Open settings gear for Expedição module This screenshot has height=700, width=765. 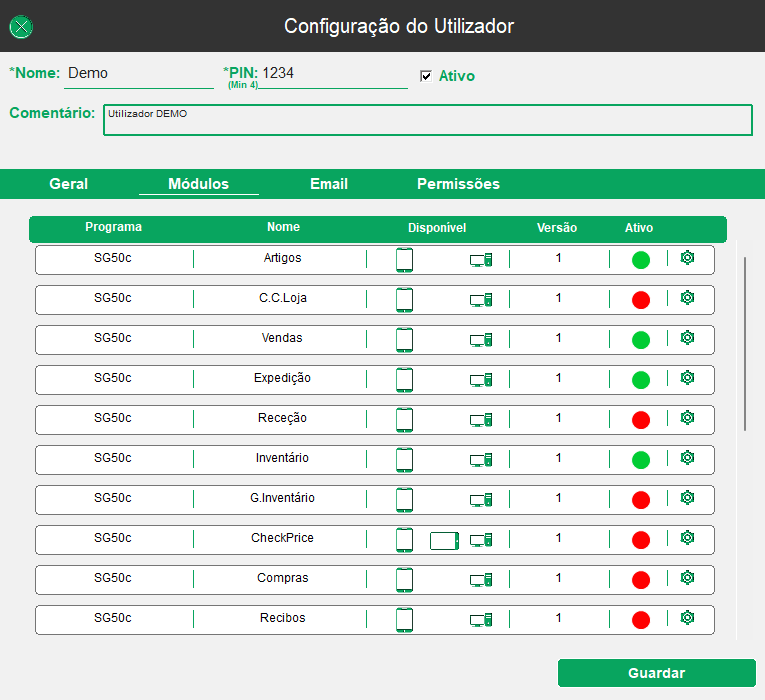point(687,378)
